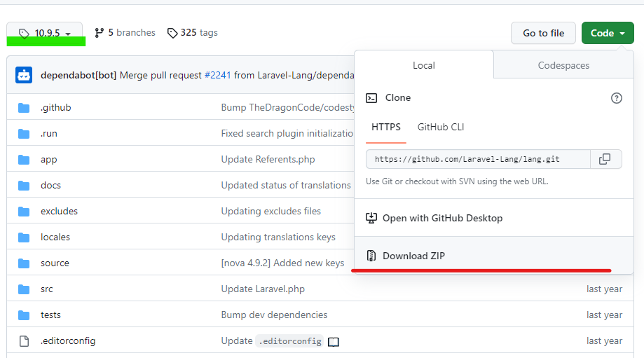Image resolution: width=644 pixels, height=358 pixels.
Task: Click the folder icon for docs
Action: (24, 186)
